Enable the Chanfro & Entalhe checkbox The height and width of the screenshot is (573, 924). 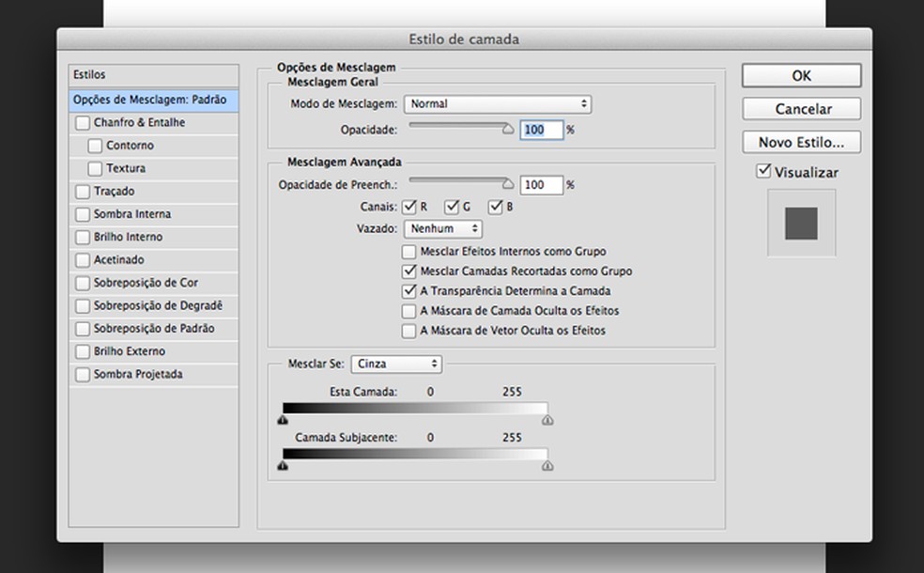(x=83, y=123)
